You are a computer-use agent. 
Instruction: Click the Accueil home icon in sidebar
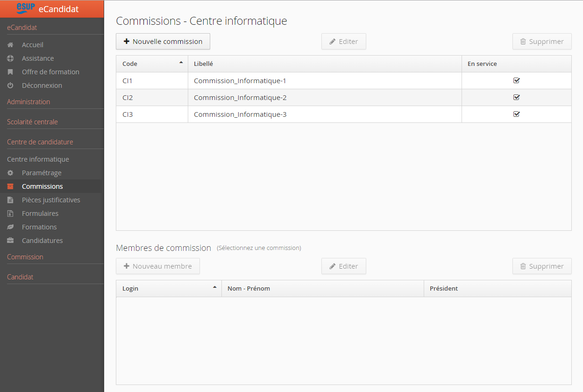coord(10,45)
